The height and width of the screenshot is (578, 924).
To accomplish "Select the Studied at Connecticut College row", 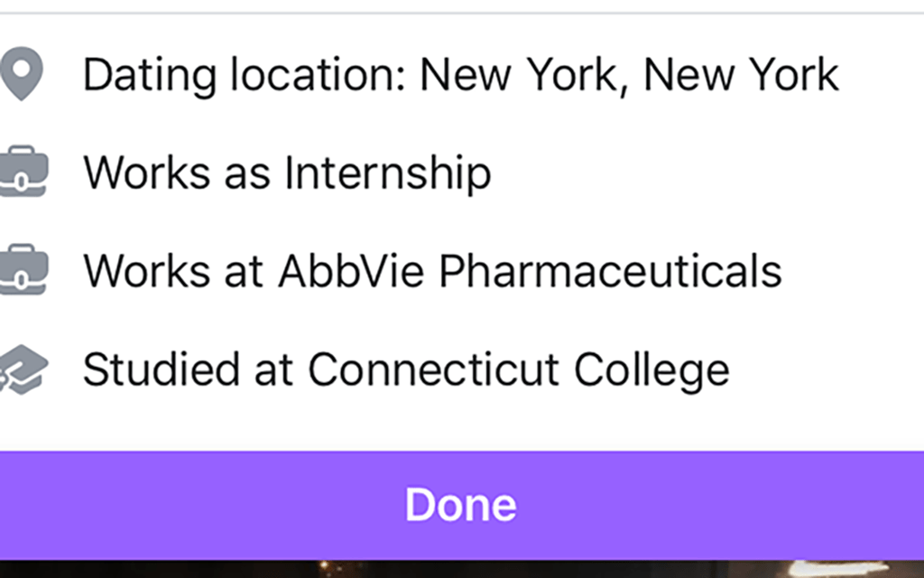I will coord(405,368).
